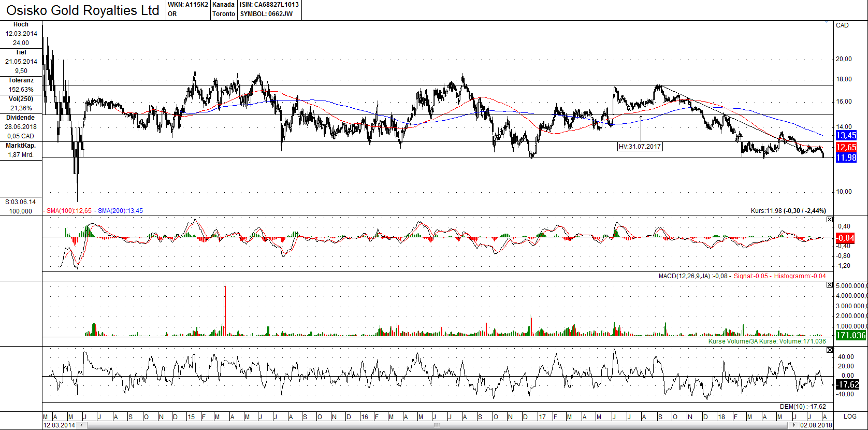Image resolution: width=868 pixels, height=430 pixels.
Task: Click the black -17,62 DEM value tag
Action: coord(848,384)
